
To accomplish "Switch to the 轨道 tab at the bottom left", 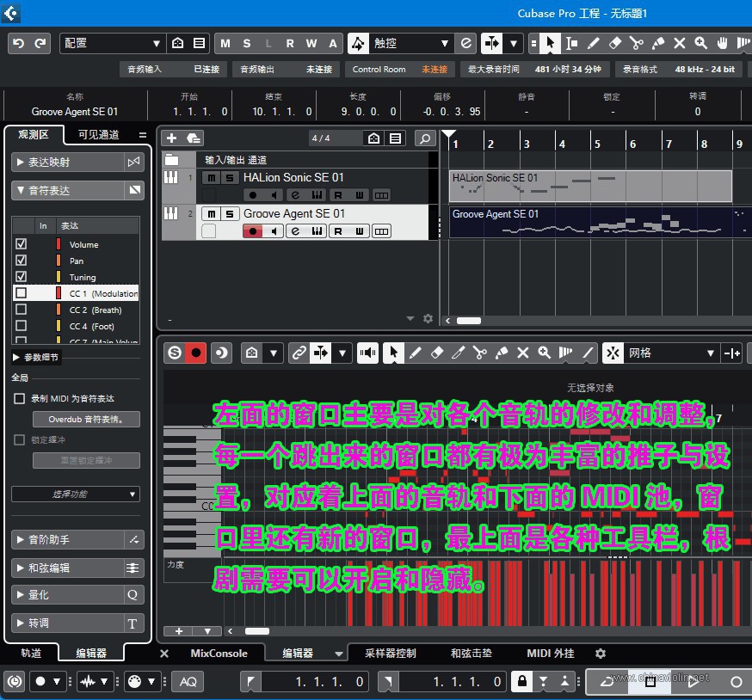I will pyautogui.click(x=31, y=653).
